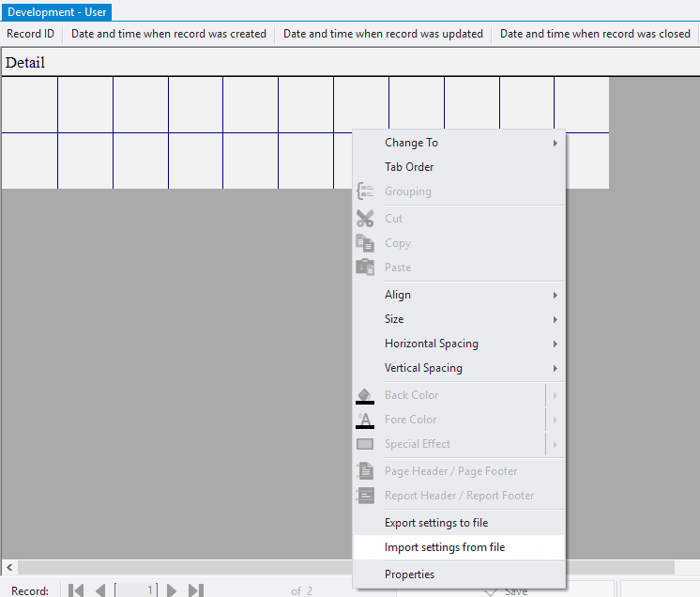Go to next record arrow

click(172, 590)
